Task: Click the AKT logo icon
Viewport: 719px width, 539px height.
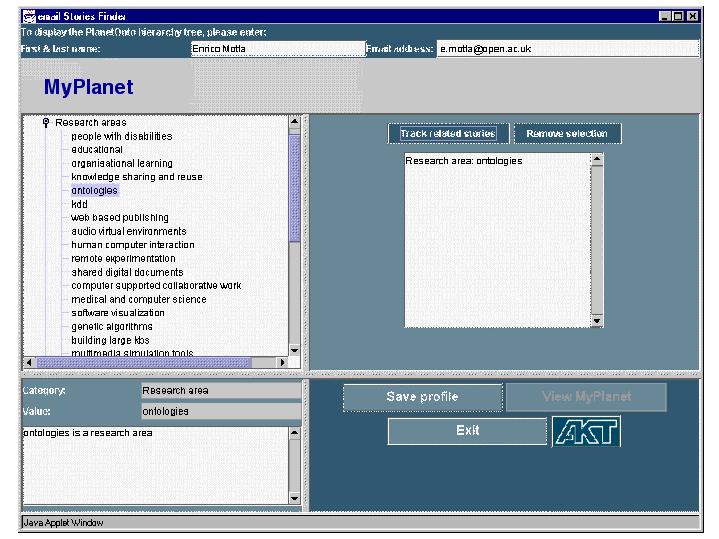Action: pos(586,431)
